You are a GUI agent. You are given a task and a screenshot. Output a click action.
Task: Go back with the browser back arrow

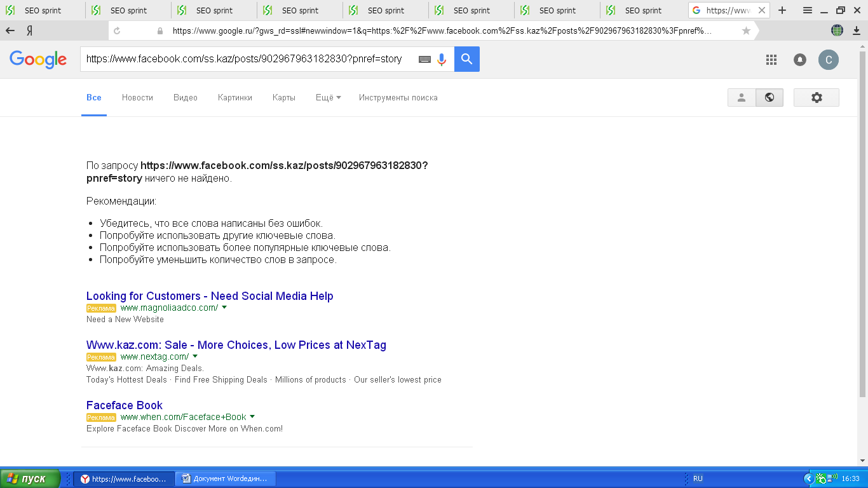(x=10, y=30)
